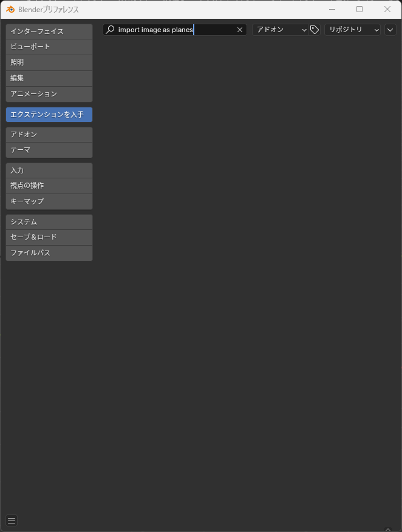Show the アドオン preferences section

49,135
